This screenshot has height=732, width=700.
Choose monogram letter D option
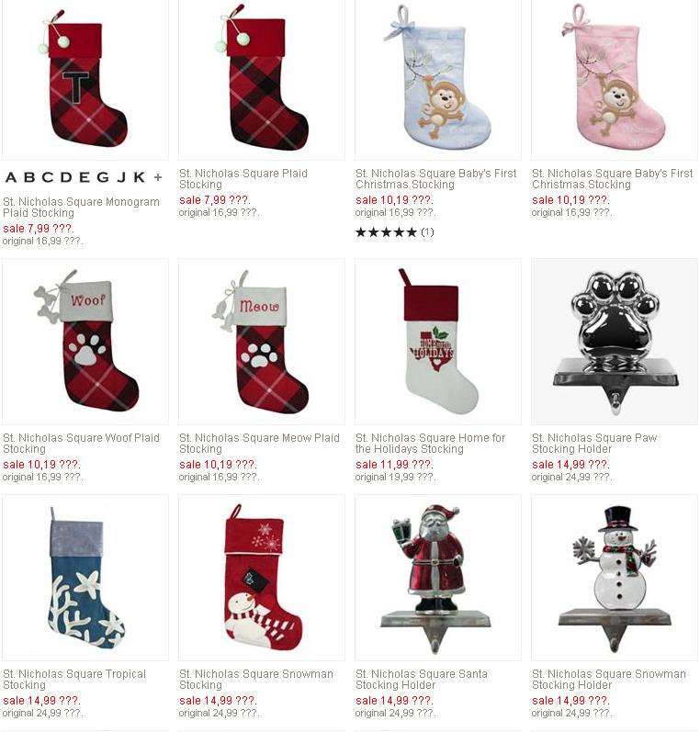tap(66, 177)
